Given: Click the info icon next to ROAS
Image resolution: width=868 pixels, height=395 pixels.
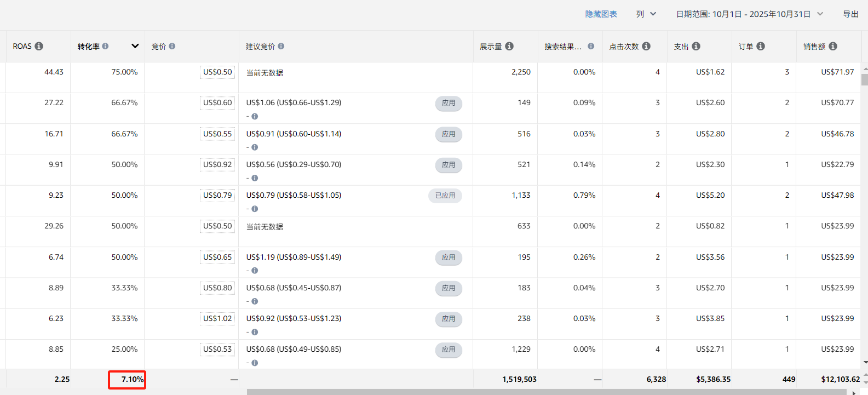Looking at the screenshot, I should tap(39, 46).
